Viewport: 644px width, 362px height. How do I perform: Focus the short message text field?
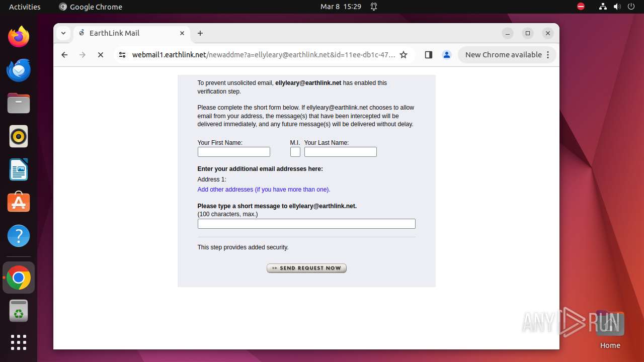tap(306, 224)
